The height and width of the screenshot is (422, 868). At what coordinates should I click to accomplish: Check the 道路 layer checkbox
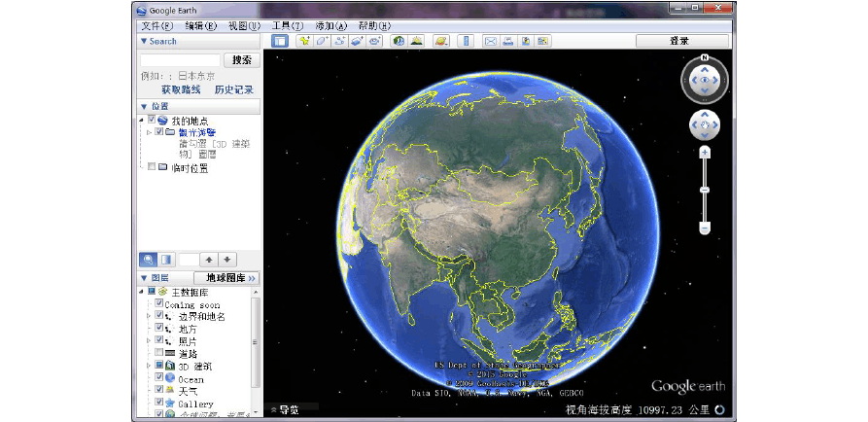[159, 353]
